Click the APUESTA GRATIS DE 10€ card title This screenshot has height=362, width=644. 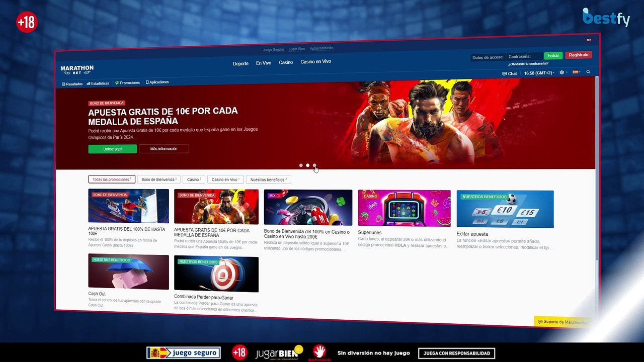click(212, 233)
